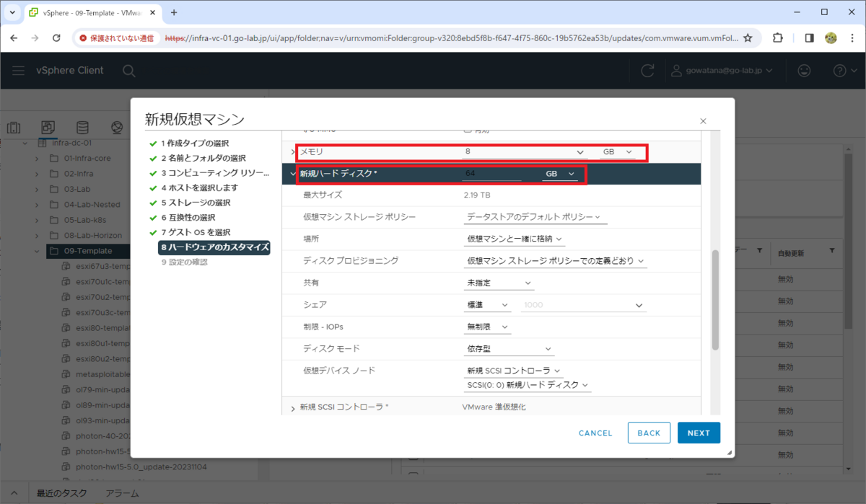
Task: Bookmark this page with the star icon
Action: 748,38
